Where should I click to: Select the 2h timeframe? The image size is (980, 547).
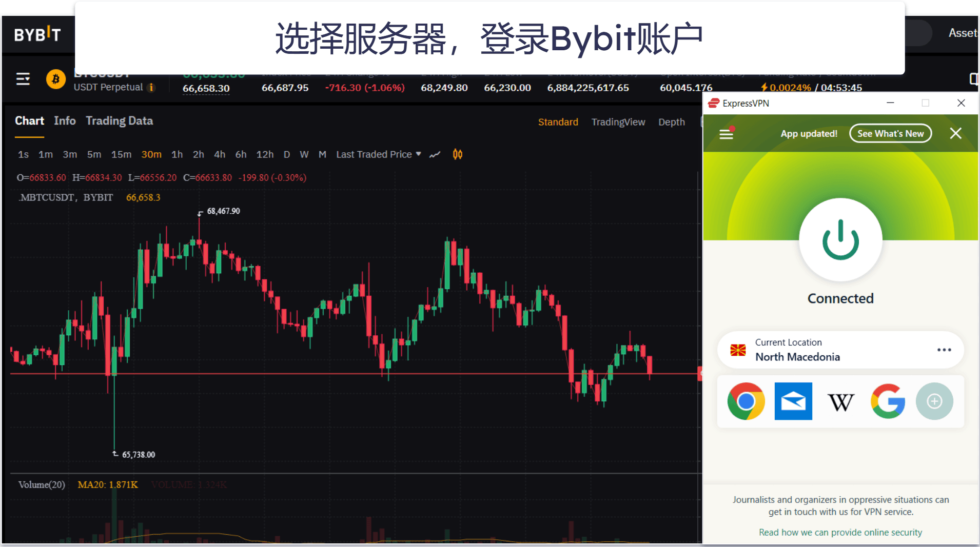[198, 155]
